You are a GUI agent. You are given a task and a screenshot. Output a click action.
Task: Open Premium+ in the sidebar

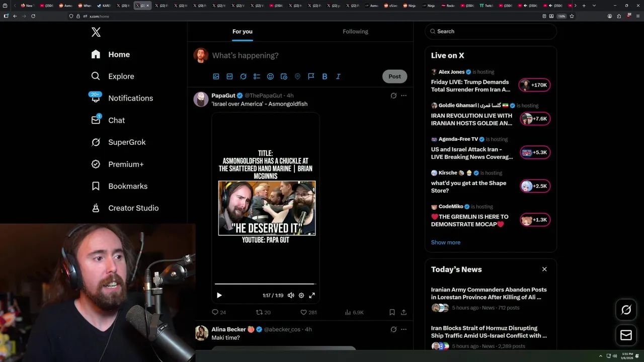117,164
